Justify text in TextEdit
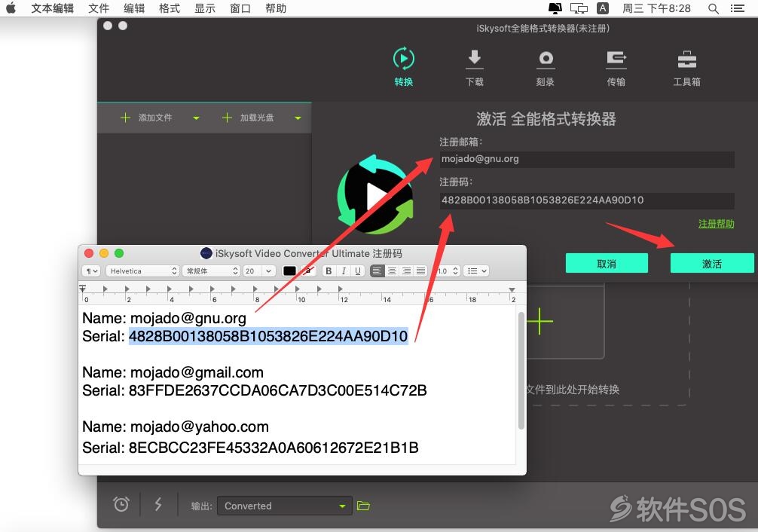 [x=421, y=271]
